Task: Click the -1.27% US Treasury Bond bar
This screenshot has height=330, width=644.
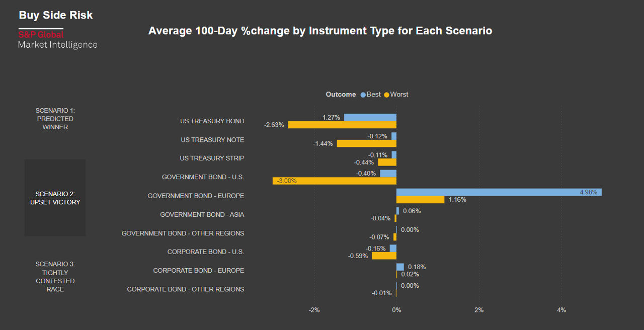Action: (370, 117)
